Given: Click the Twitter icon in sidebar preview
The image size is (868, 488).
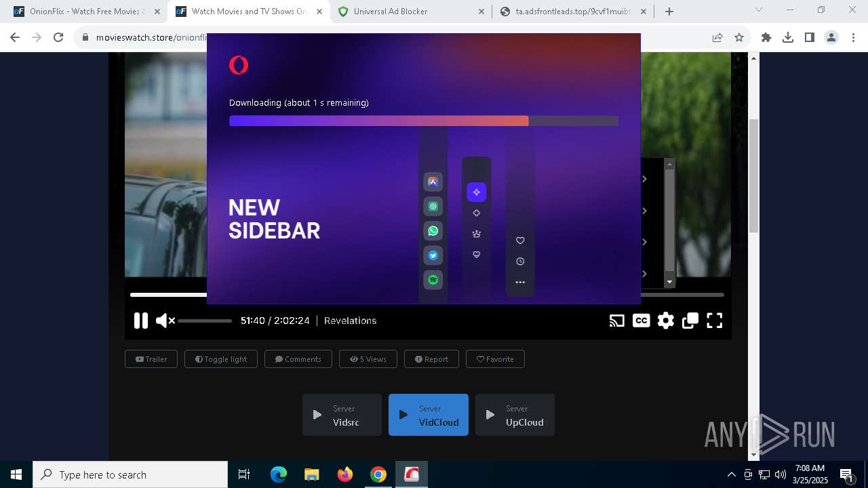Looking at the screenshot, I should point(433,256).
